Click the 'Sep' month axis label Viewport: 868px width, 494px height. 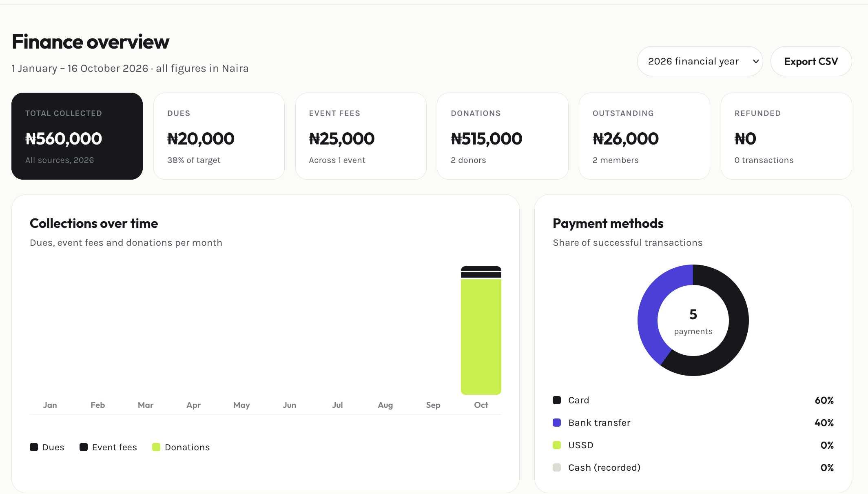pyautogui.click(x=433, y=405)
